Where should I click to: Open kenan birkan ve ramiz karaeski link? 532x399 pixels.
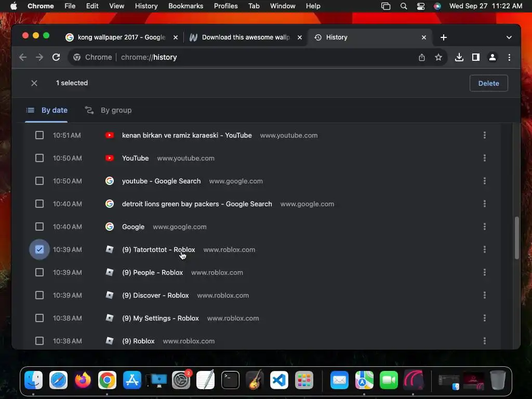coord(187,136)
